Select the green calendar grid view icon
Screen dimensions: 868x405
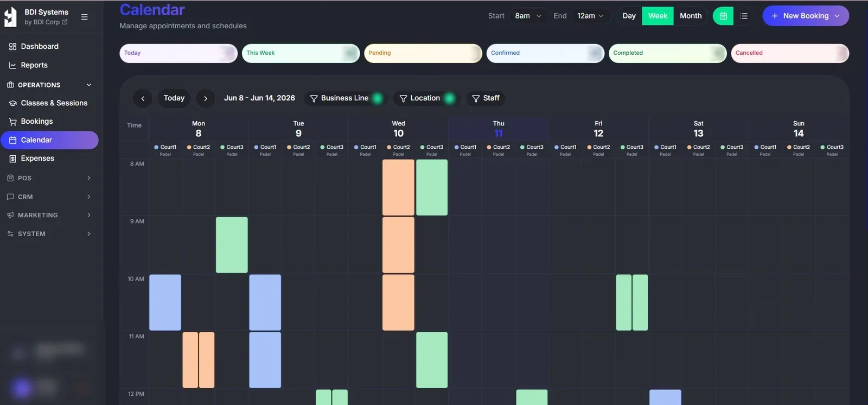pos(723,16)
